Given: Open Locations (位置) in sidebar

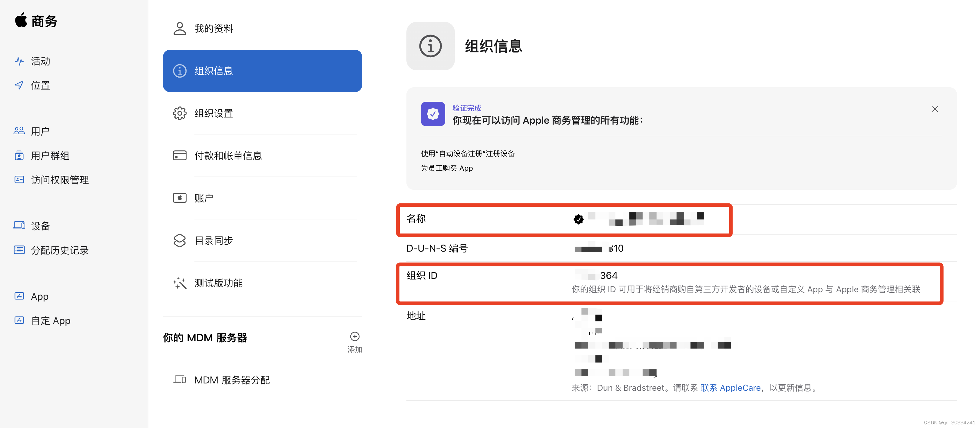Looking at the screenshot, I should click(x=40, y=85).
